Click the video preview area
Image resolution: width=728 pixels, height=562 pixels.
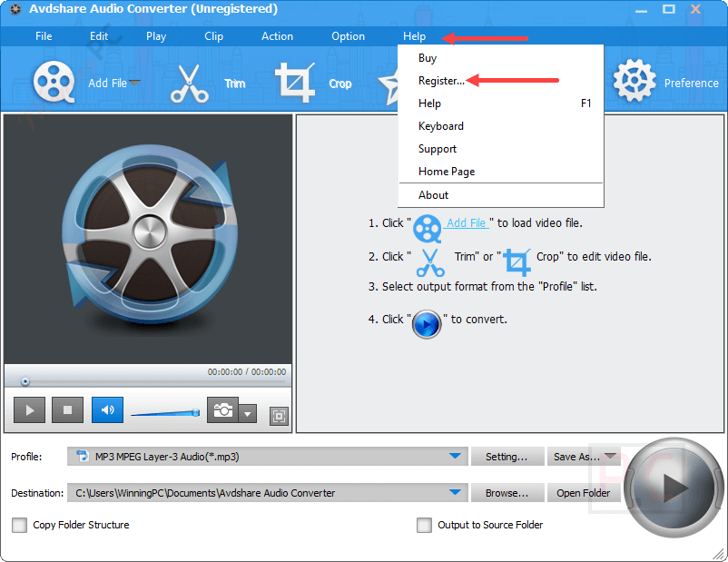click(x=148, y=239)
